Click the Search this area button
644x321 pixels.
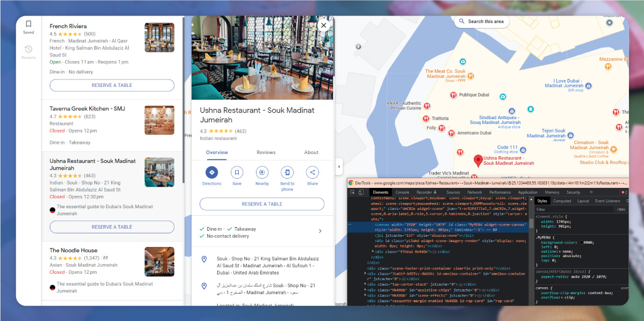click(x=481, y=21)
